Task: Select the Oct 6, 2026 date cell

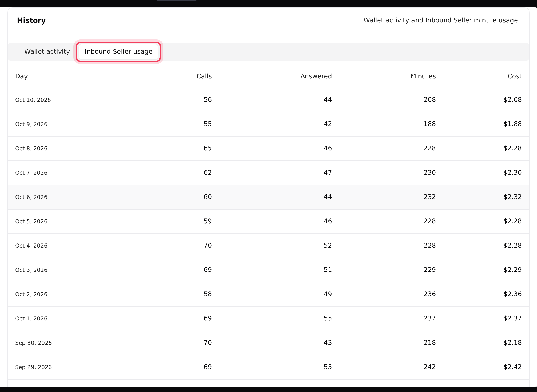Action: pos(31,197)
